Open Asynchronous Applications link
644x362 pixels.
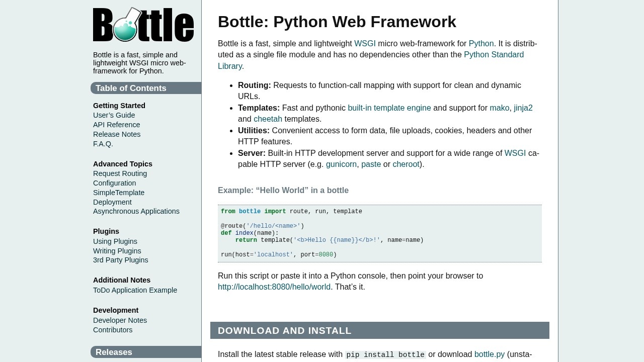(136, 211)
